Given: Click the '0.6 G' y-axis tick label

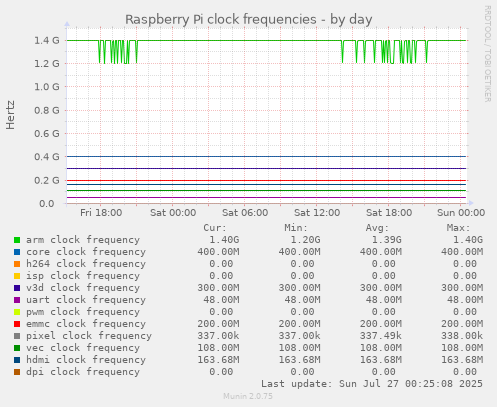Looking at the screenshot, I should pyautogui.click(x=47, y=134).
